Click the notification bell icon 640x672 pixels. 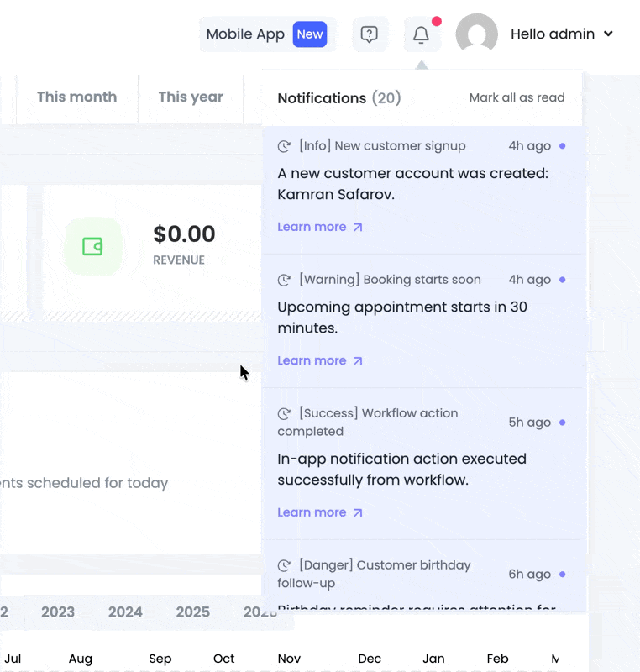422,34
